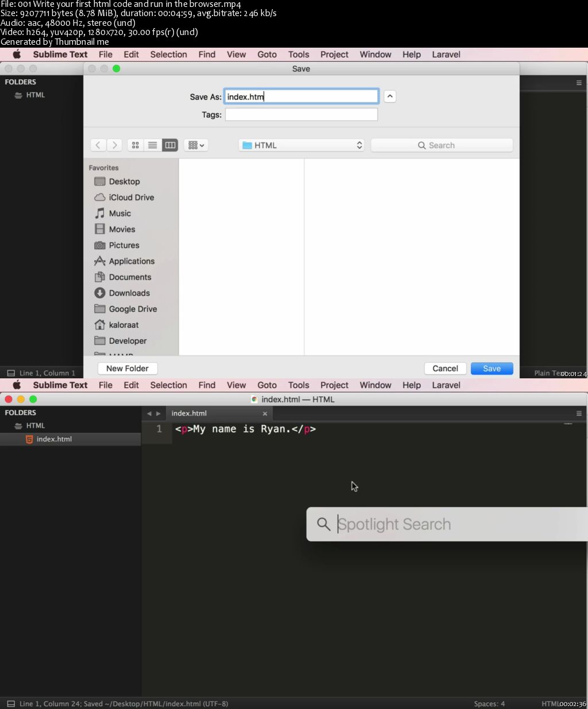Open Tools menu above the Save dialog
The image size is (588, 709).
click(299, 55)
